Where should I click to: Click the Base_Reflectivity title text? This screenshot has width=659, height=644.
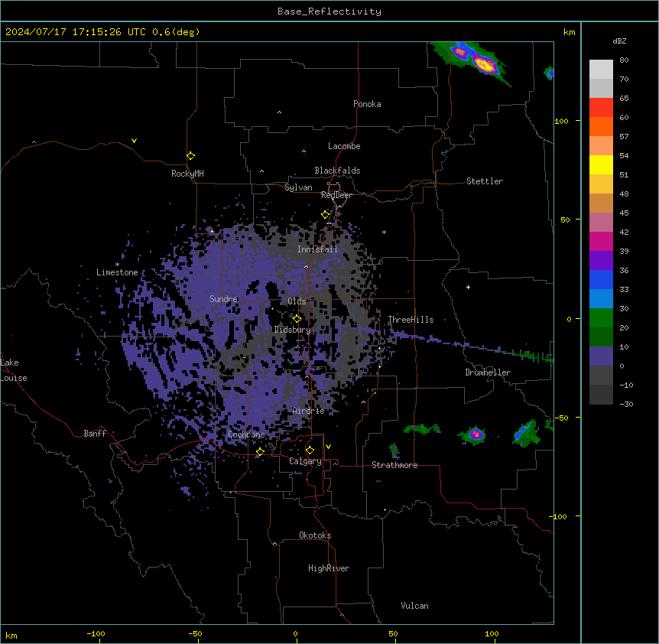point(329,11)
